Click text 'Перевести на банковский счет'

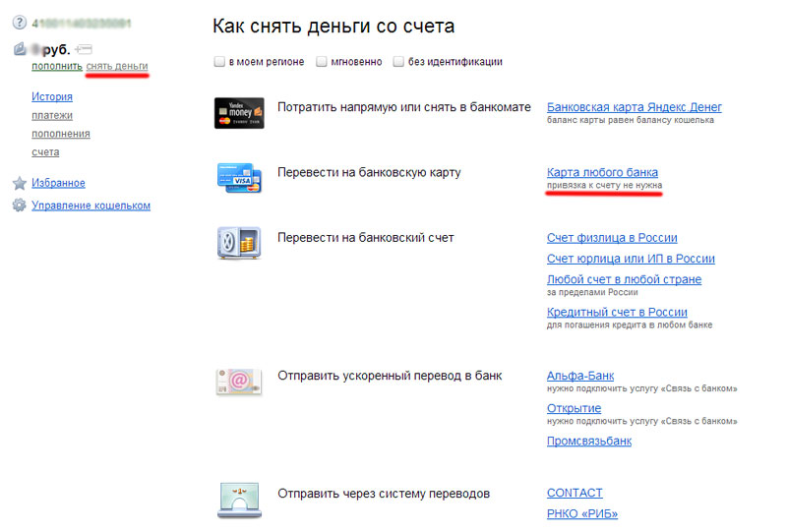(x=365, y=237)
